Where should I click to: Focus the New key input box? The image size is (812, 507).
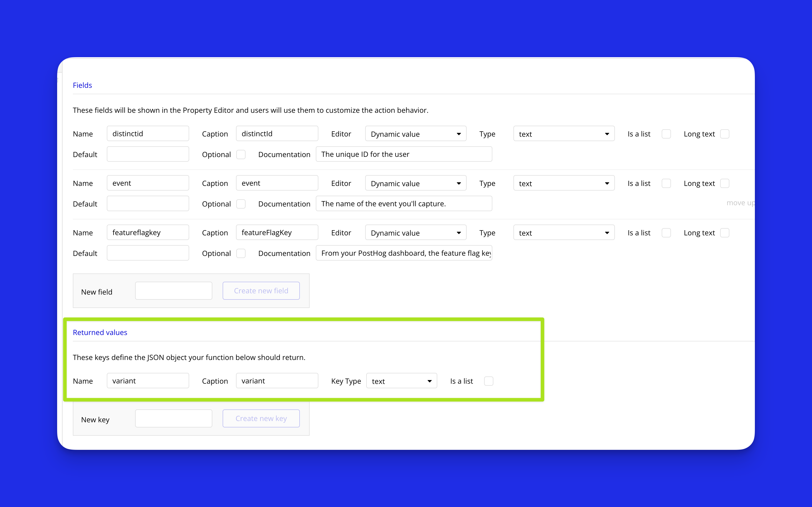pos(173,418)
